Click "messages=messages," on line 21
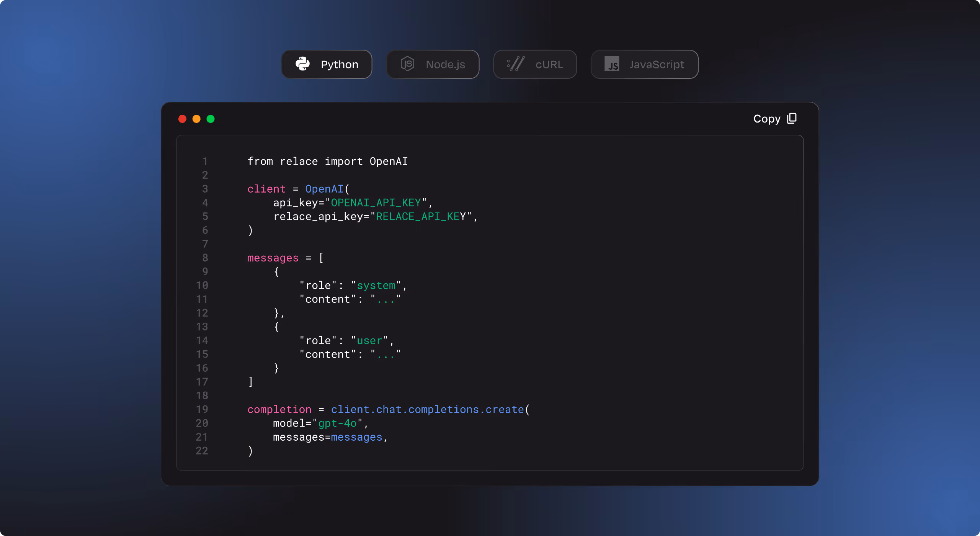This screenshot has height=536, width=980. [331, 437]
